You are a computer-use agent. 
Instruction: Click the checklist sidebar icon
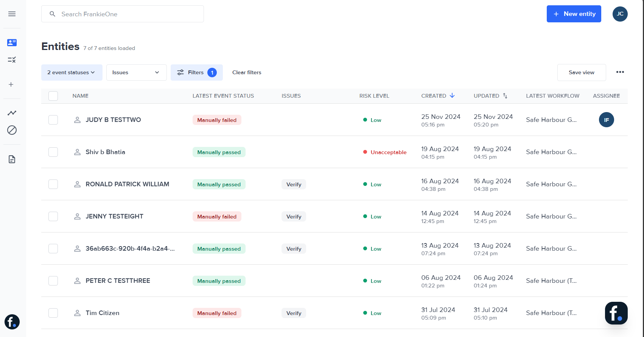(x=12, y=60)
